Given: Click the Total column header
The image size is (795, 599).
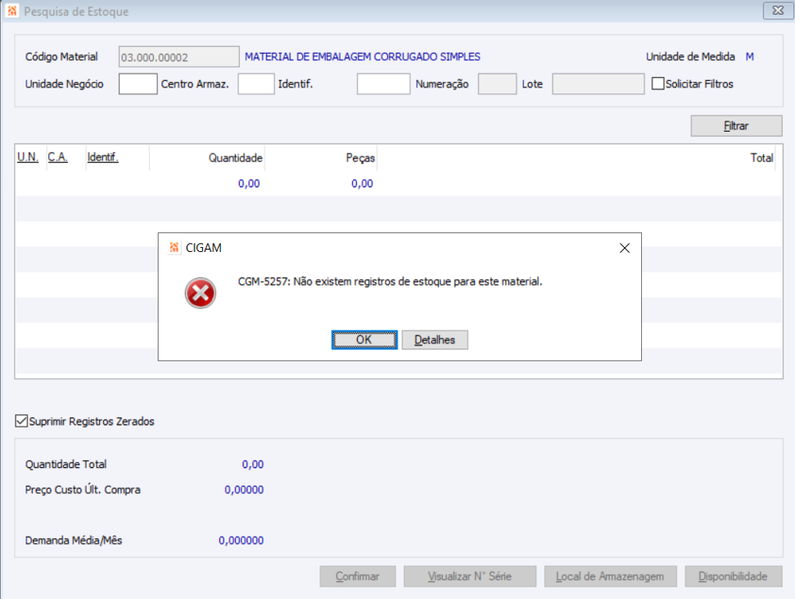Looking at the screenshot, I should (762, 158).
